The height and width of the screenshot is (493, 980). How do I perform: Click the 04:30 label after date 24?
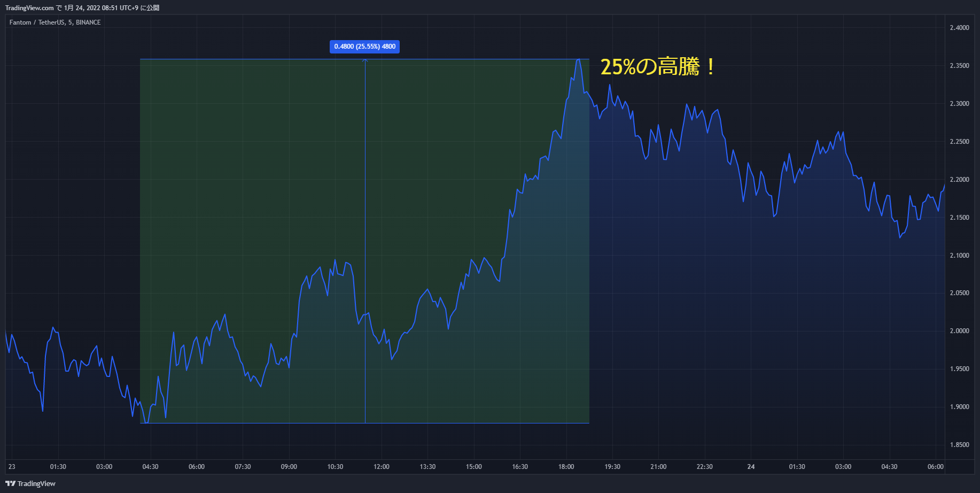point(889,467)
